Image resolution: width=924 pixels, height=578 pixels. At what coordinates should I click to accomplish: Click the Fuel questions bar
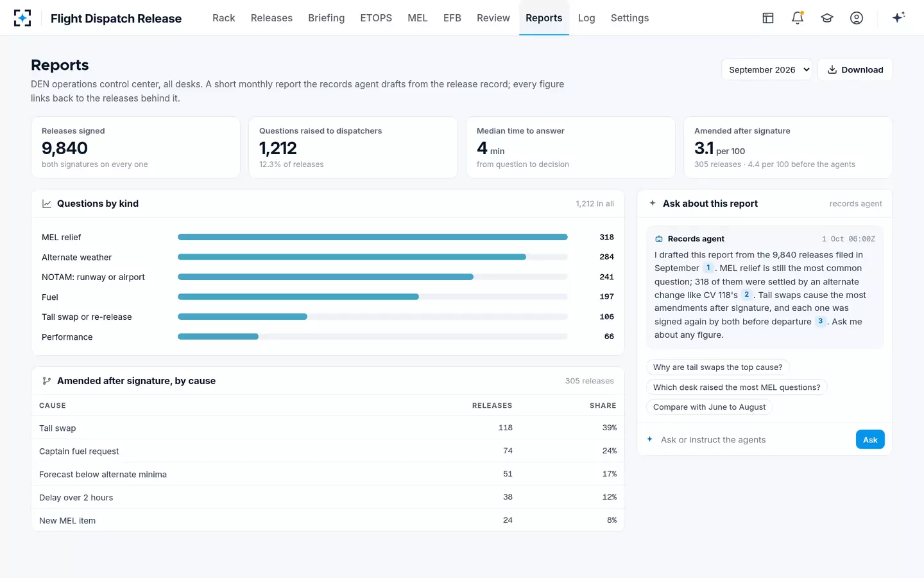(373, 297)
